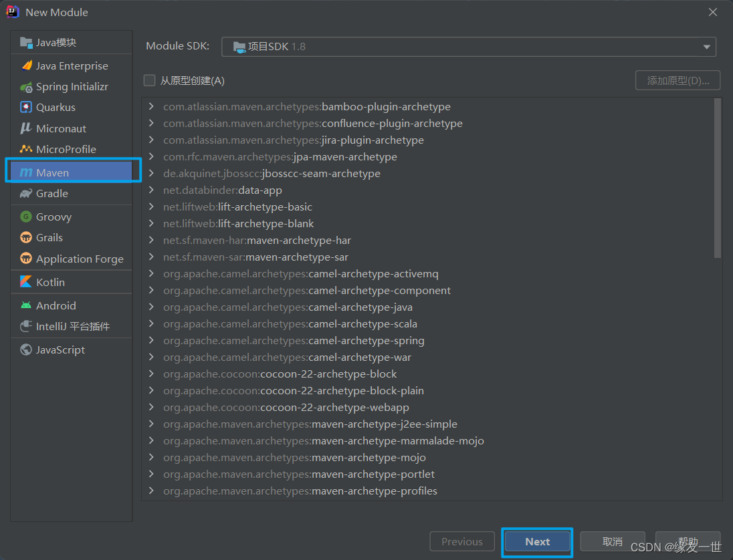Select the JavaScript globe icon
733x560 pixels.
(x=27, y=349)
